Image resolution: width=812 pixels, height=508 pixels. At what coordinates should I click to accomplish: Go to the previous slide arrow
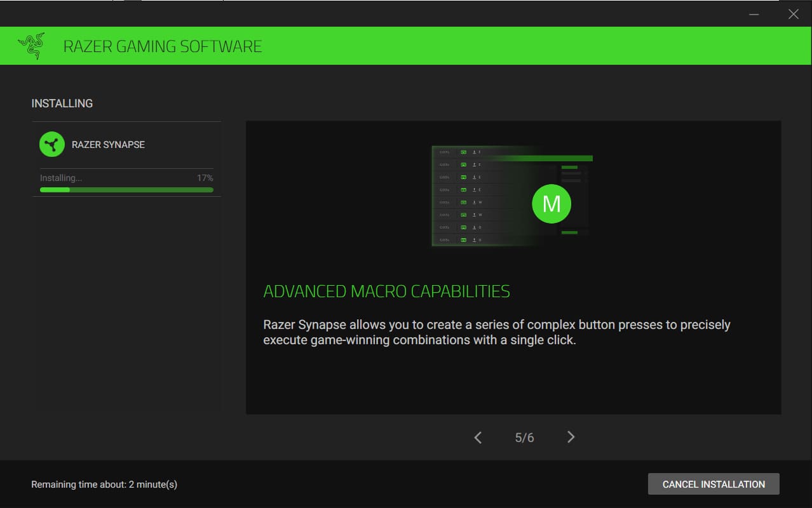pos(478,437)
